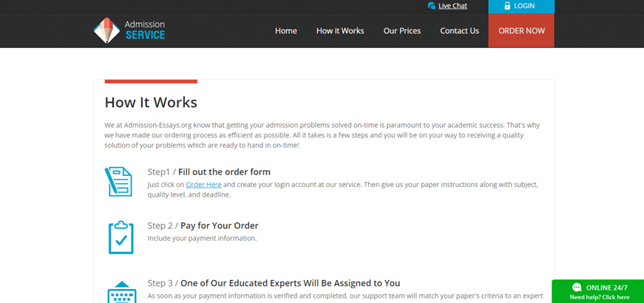644x303 pixels.
Task: Click the Need help? Click here text
Action: [x=599, y=297]
